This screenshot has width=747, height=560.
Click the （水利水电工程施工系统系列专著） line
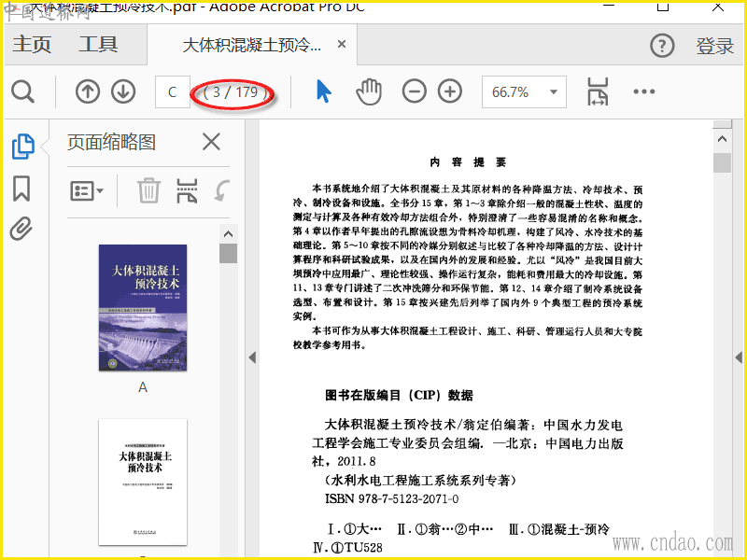pyautogui.click(x=420, y=480)
